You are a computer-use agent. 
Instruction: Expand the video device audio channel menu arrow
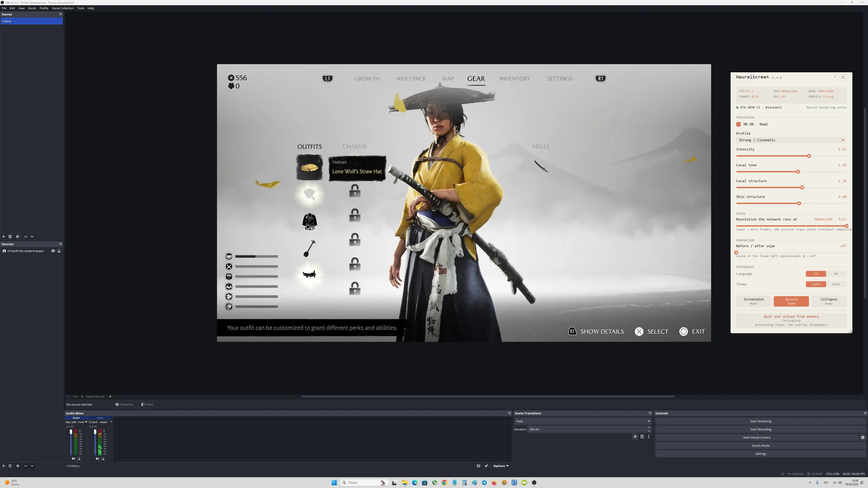tap(111, 422)
